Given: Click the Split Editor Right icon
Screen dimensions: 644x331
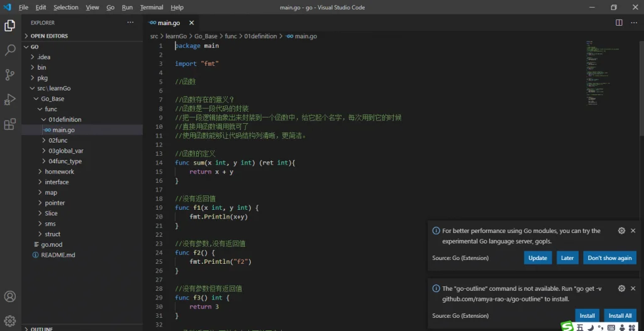Looking at the screenshot, I should (619, 23).
